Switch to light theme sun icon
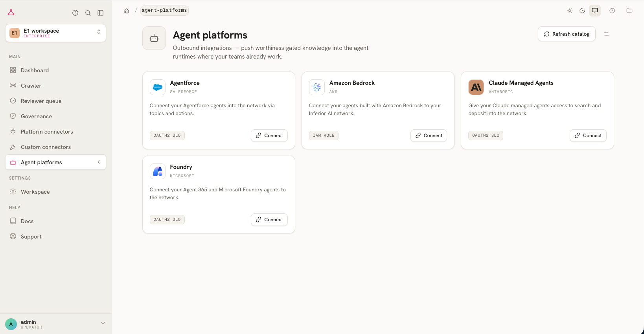 pyautogui.click(x=570, y=11)
